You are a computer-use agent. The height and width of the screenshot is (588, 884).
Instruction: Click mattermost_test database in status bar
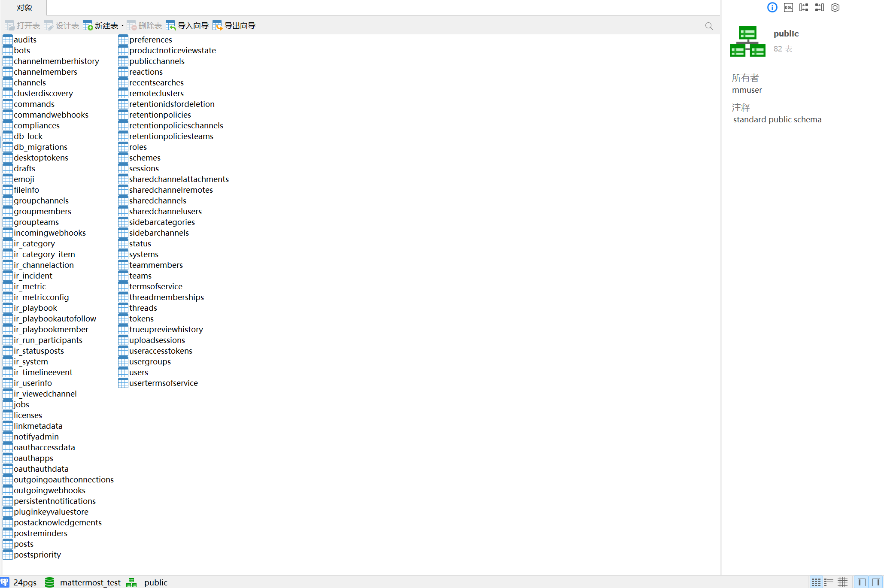pyautogui.click(x=90, y=582)
